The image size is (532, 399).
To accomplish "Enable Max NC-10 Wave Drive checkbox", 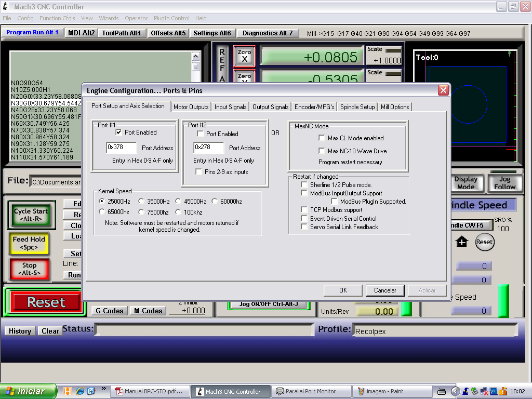I will (x=322, y=151).
